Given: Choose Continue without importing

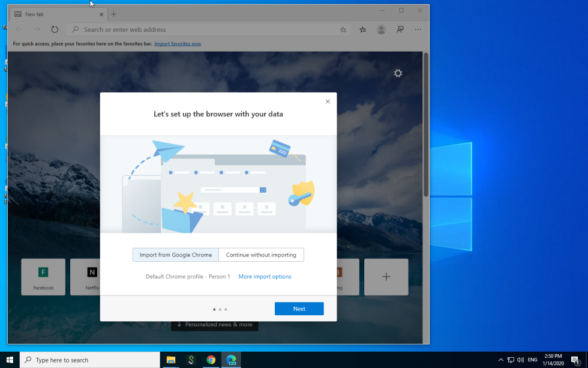Looking at the screenshot, I should pyautogui.click(x=261, y=255).
